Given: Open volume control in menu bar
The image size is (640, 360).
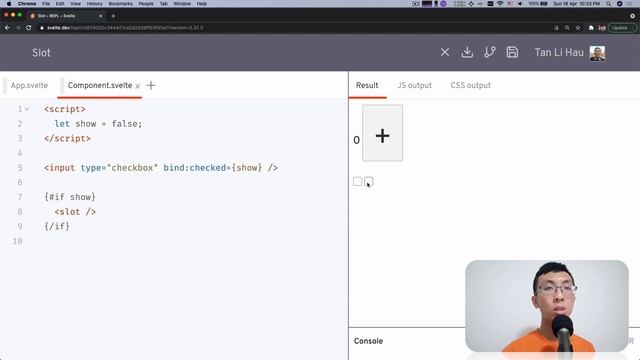Looking at the screenshot, I should pos(520,4).
